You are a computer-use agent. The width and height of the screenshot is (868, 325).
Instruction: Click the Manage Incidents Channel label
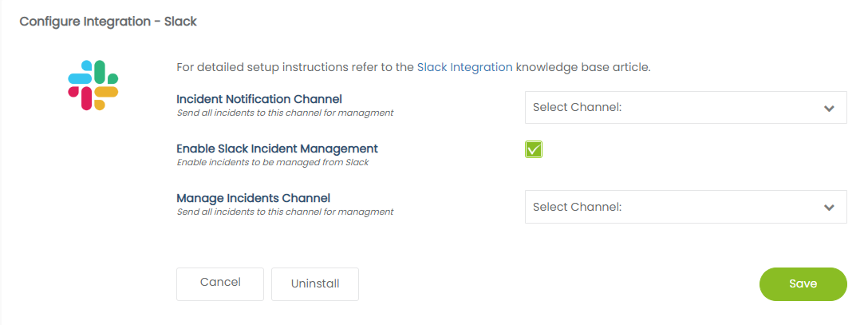(x=253, y=198)
